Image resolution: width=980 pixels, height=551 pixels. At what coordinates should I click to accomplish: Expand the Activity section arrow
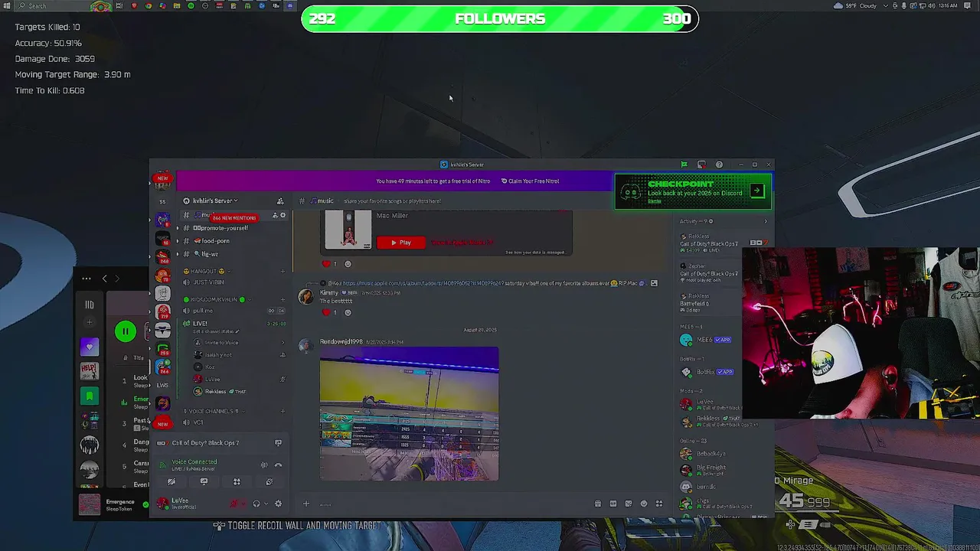tap(766, 221)
